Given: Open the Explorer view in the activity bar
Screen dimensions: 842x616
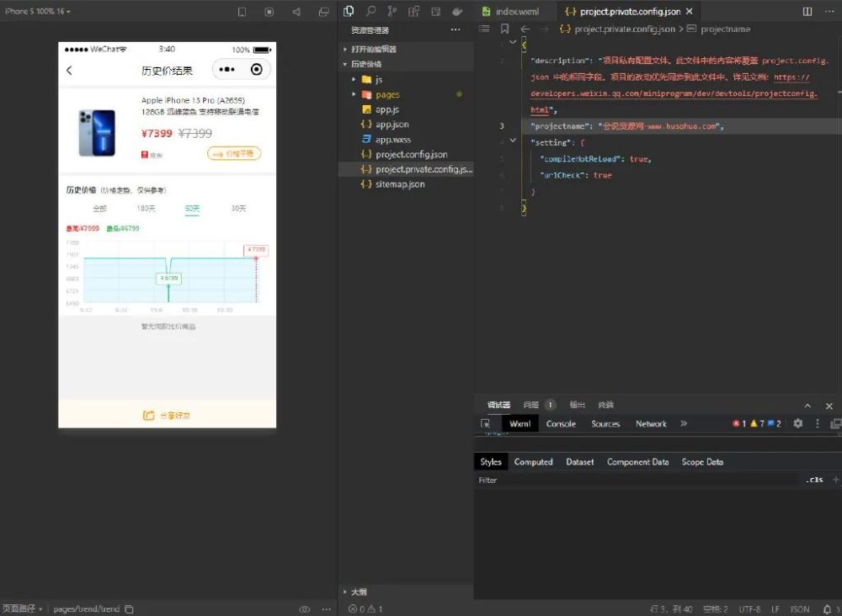Looking at the screenshot, I should tap(349, 11).
